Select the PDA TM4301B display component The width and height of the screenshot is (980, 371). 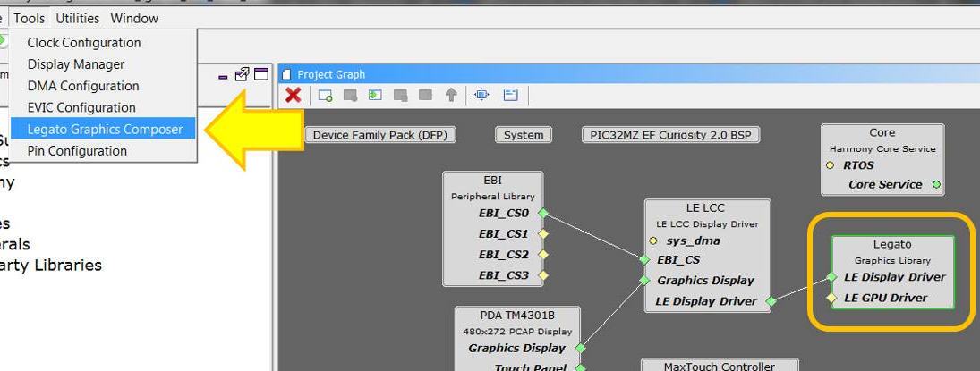click(x=517, y=338)
